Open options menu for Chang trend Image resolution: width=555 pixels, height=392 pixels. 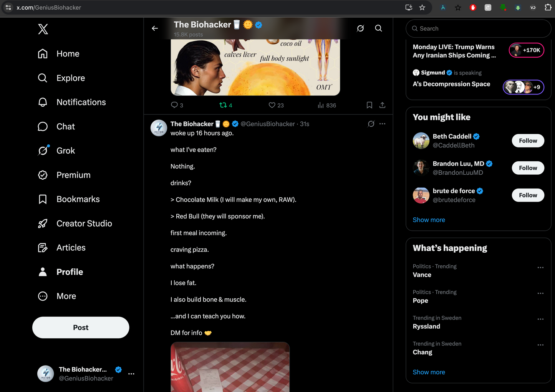point(540,344)
